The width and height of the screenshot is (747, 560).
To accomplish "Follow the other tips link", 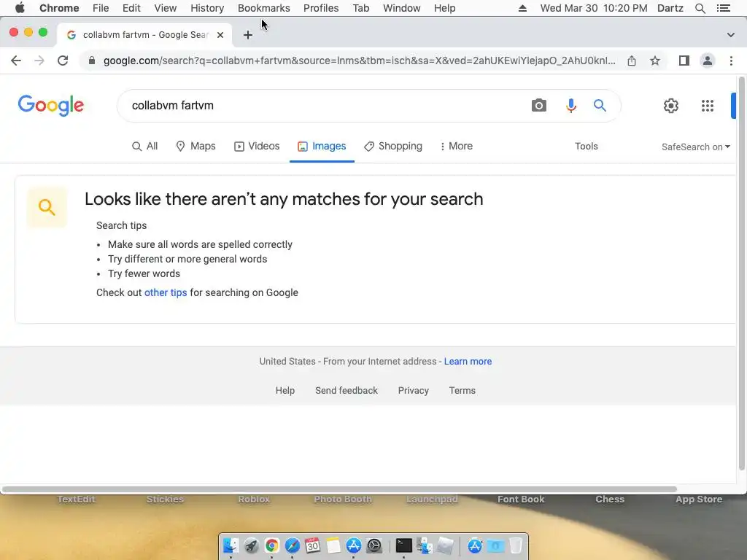I will (166, 292).
